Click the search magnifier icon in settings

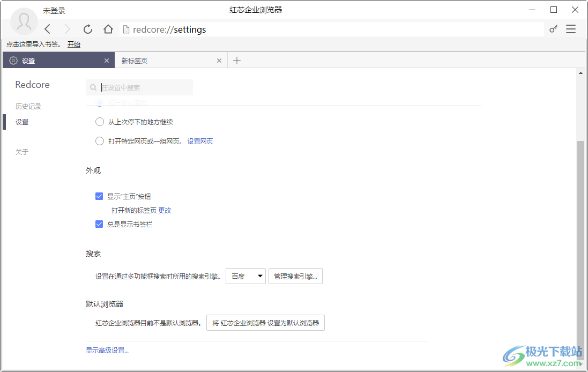(93, 87)
